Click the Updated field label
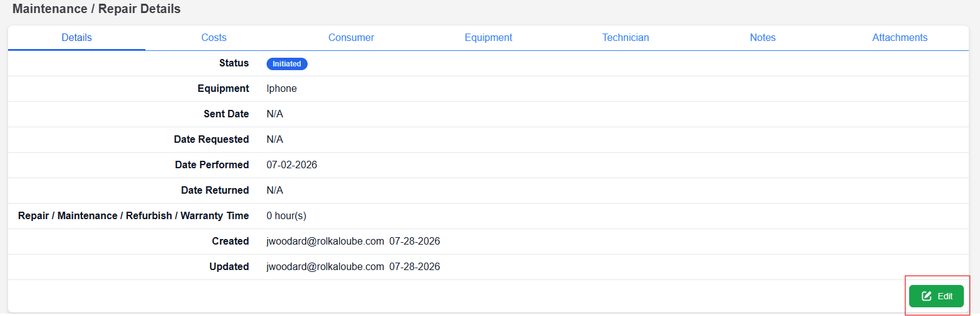This screenshot has width=980, height=316. 229,266
